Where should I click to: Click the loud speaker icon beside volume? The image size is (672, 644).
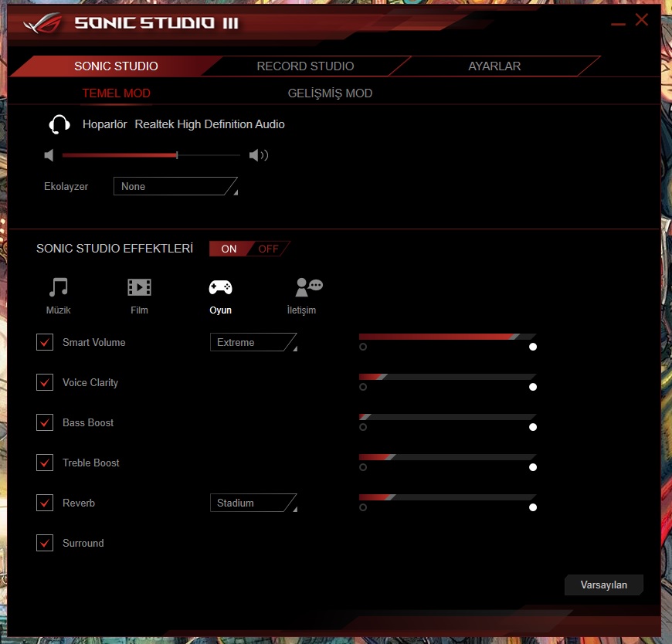coord(259,155)
